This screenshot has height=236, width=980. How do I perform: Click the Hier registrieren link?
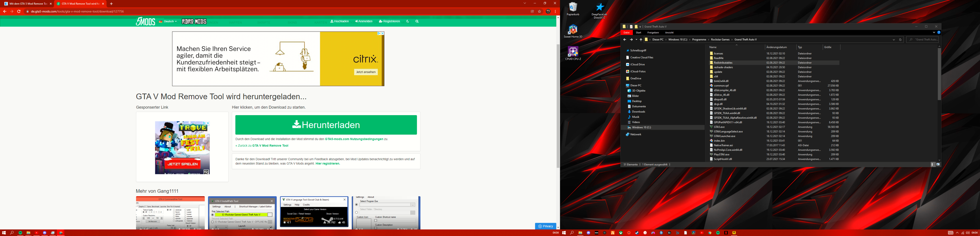pyautogui.click(x=327, y=164)
